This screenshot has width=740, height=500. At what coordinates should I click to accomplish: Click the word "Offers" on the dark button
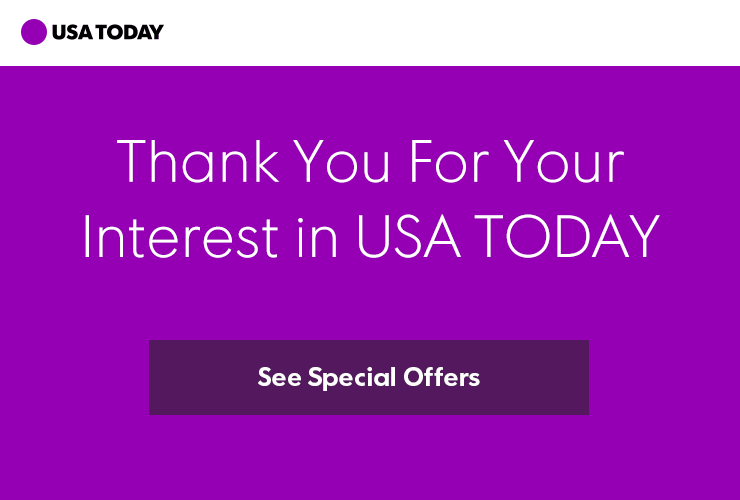pos(441,378)
